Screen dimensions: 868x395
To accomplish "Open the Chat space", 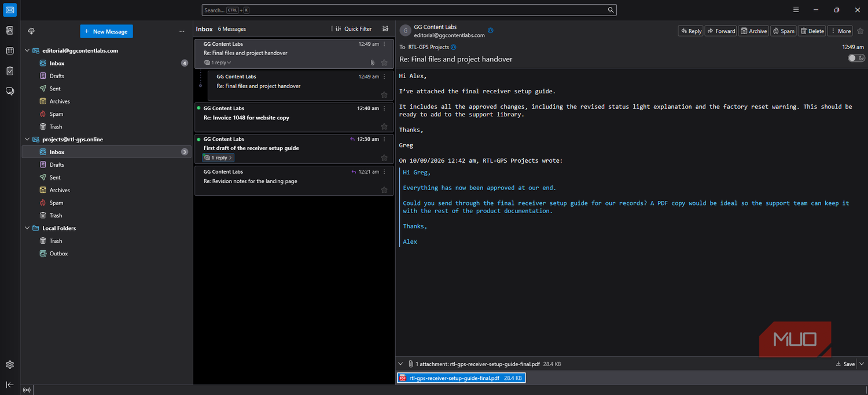I will pos(10,92).
